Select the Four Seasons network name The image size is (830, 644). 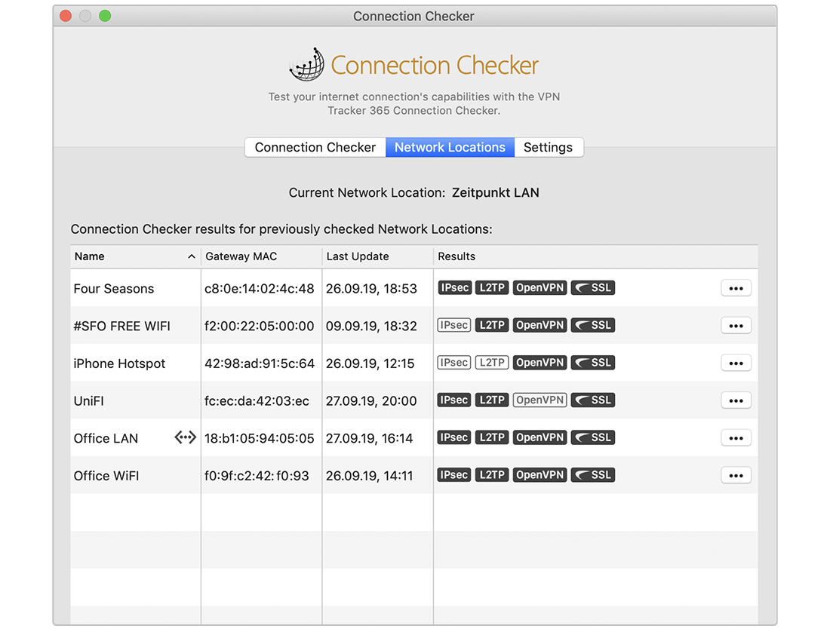114,289
